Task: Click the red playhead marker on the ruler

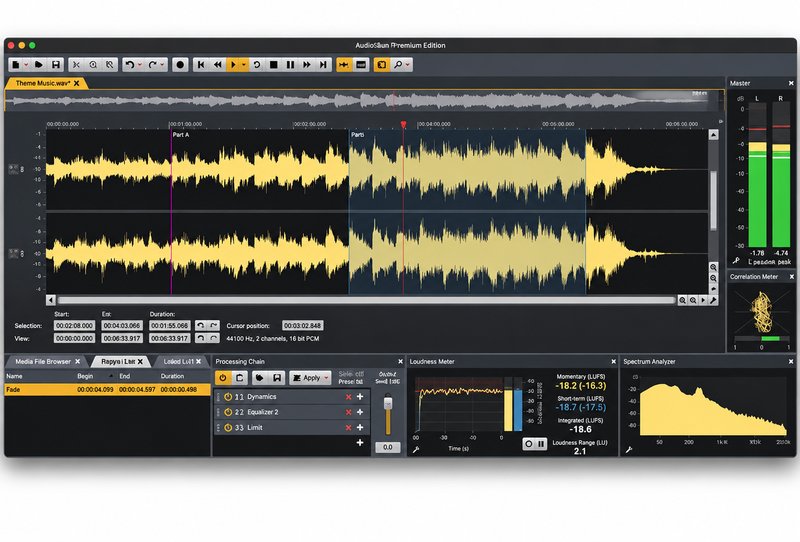Action: click(404, 124)
